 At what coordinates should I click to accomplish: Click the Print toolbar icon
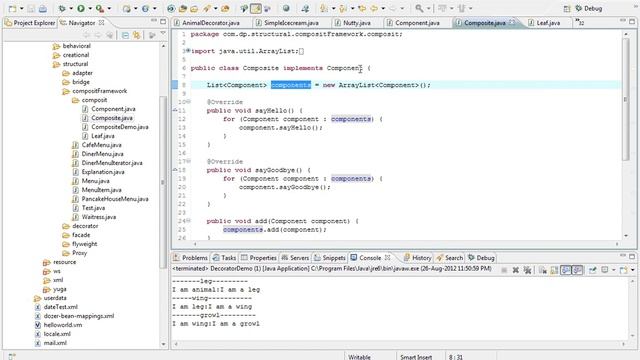43,8
